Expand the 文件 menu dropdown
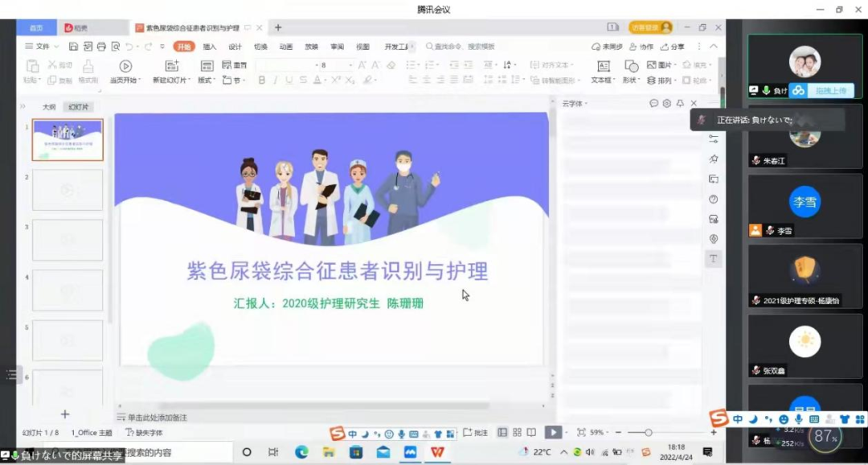Image resolution: width=868 pixels, height=465 pixels. click(x=42, y=47)
